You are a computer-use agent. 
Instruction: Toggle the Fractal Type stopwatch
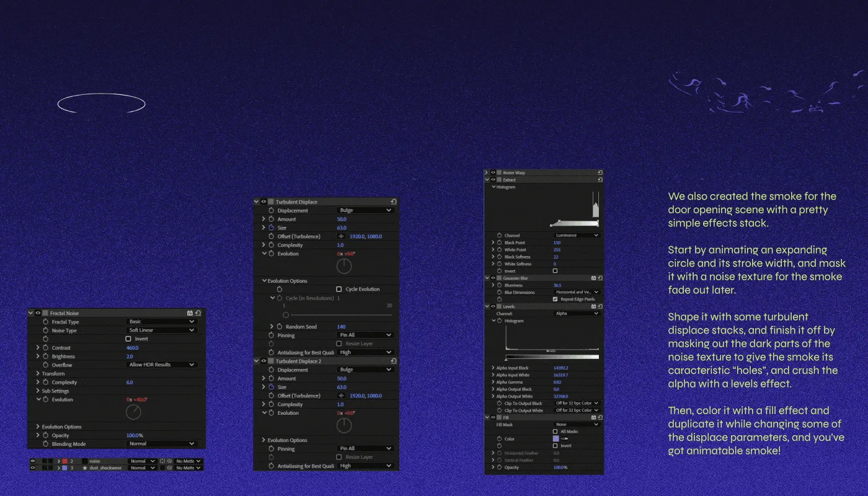(46, 322)
